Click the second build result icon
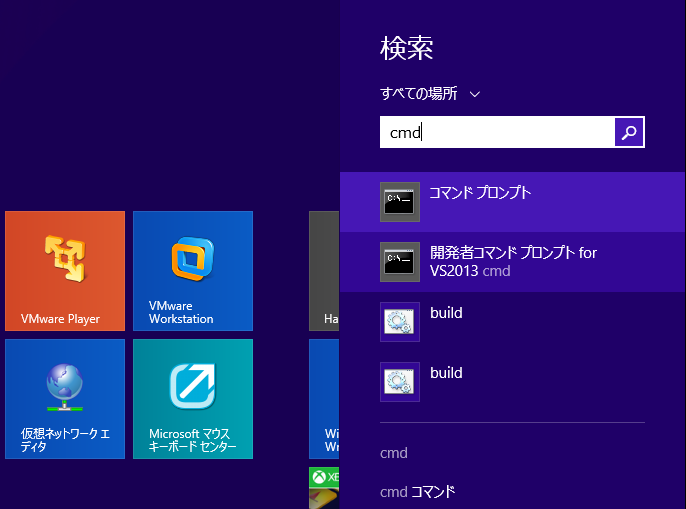The image size is (686, 509). pyautogui.click(x=400, y=382)
